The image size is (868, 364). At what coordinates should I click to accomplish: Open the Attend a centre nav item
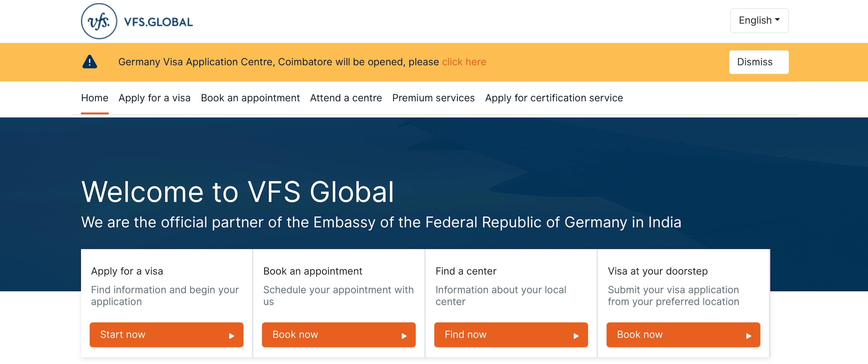(x=346, y=98)
